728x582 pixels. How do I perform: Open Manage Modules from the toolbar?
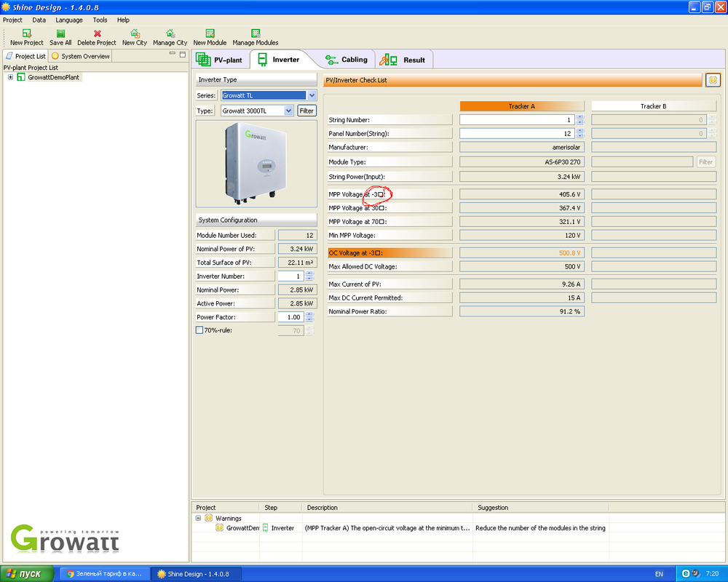(x=256, y=33)
